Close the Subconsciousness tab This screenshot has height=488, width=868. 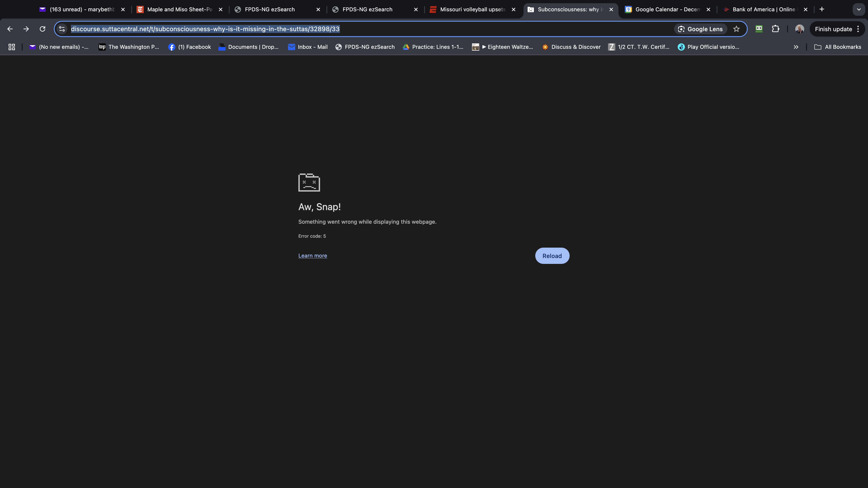point(611,9)
